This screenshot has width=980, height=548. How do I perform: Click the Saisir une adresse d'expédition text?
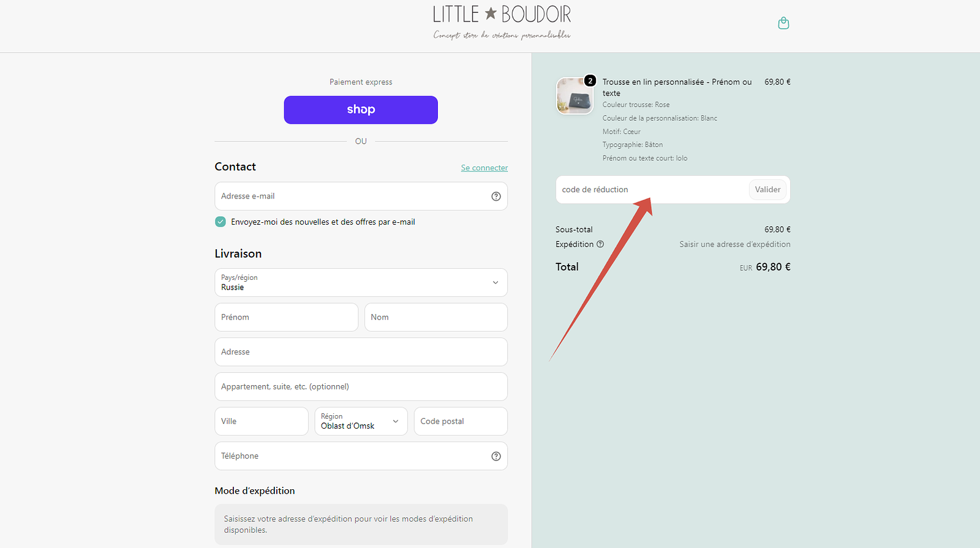pyautogui.click(x=735, y=244)
